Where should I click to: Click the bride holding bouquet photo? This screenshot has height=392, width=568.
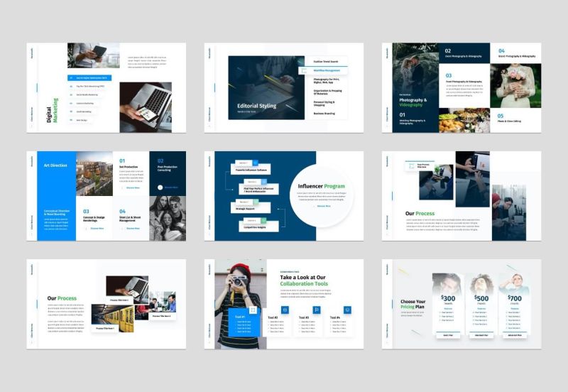[x=516, y=85]
